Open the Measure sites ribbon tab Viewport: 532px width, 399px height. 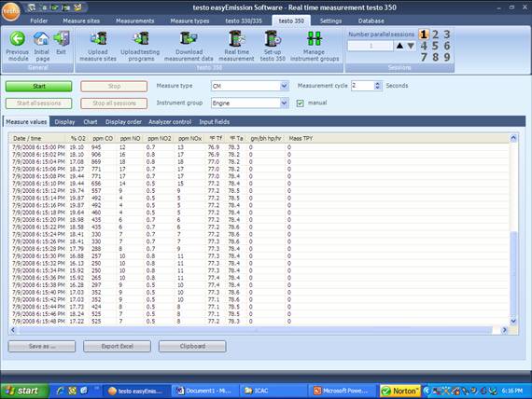[81, 21]
